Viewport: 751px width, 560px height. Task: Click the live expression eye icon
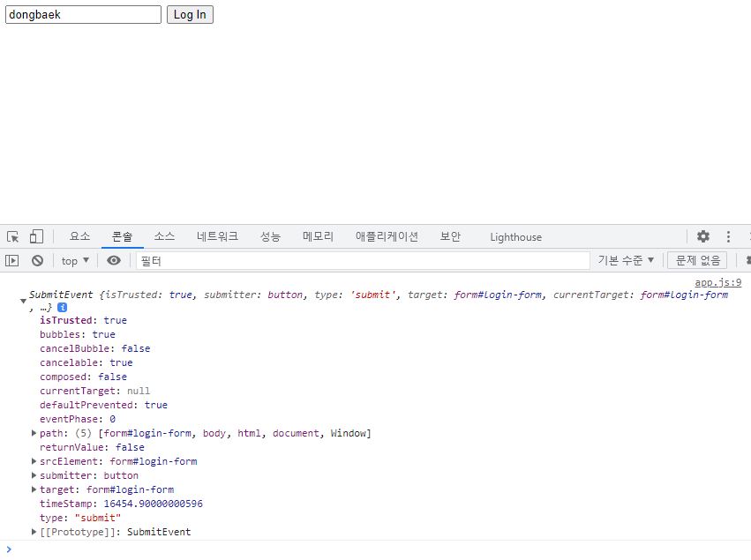pyautogui.click(x=114, y=261)
